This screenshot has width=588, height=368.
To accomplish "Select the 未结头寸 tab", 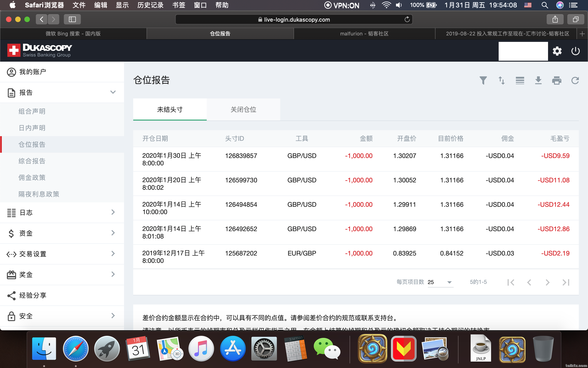I will click(x=170, y=109).
